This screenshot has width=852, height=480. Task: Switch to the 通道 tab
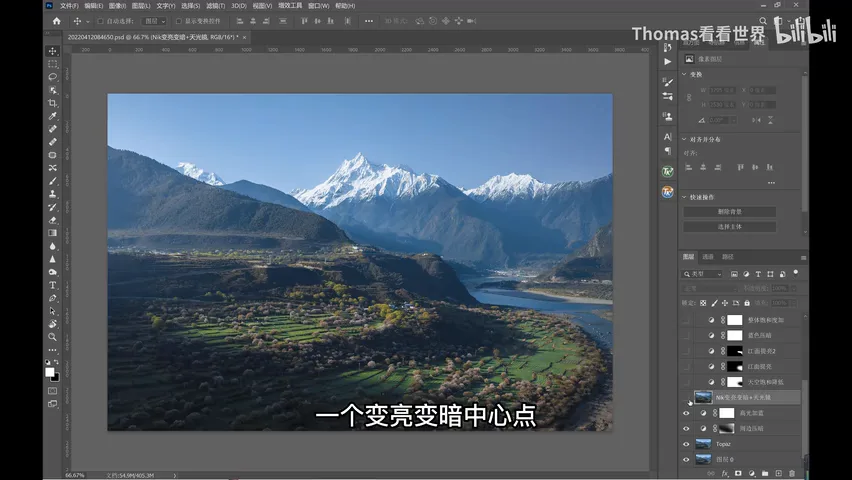(x=708, y=257)
